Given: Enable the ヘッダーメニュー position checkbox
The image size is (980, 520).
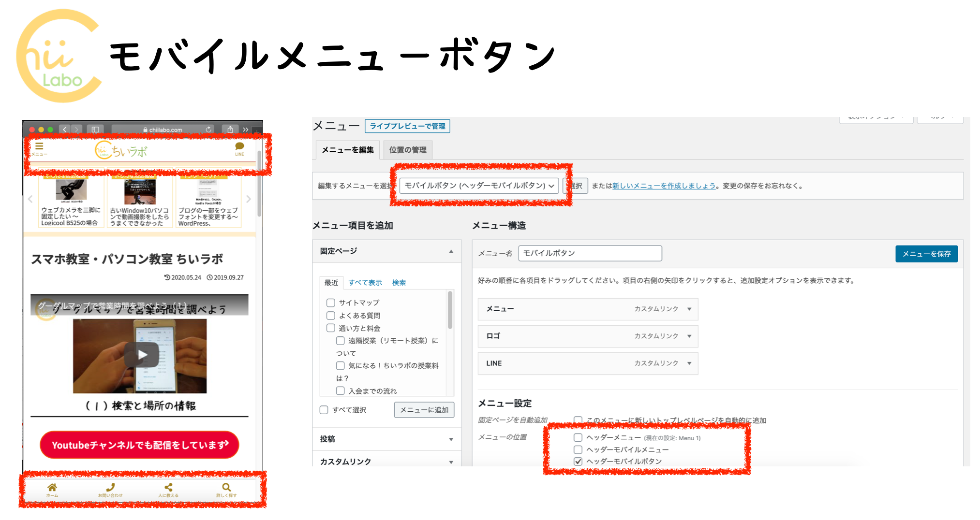Looking at the screenshot, I should point(578,437).
